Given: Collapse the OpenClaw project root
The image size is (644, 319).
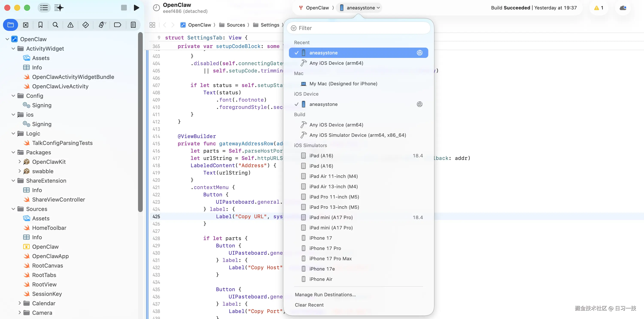Looking at the screenshot, I should (x=7, y=39).
